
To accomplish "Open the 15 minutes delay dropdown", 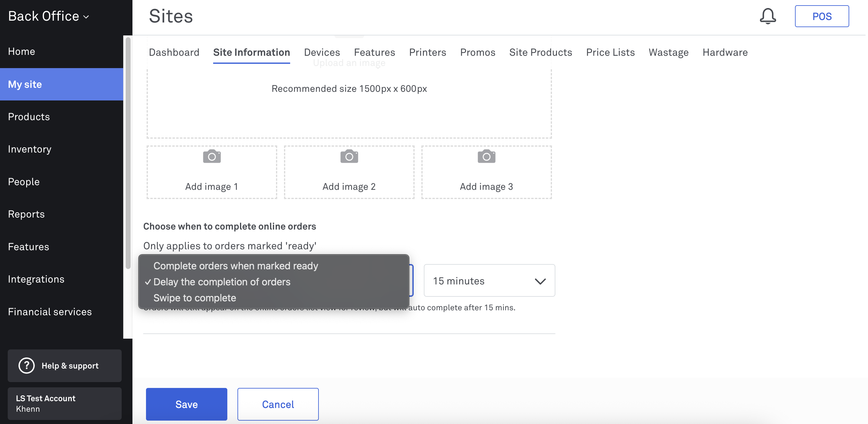I will click(x=489, y=281).
